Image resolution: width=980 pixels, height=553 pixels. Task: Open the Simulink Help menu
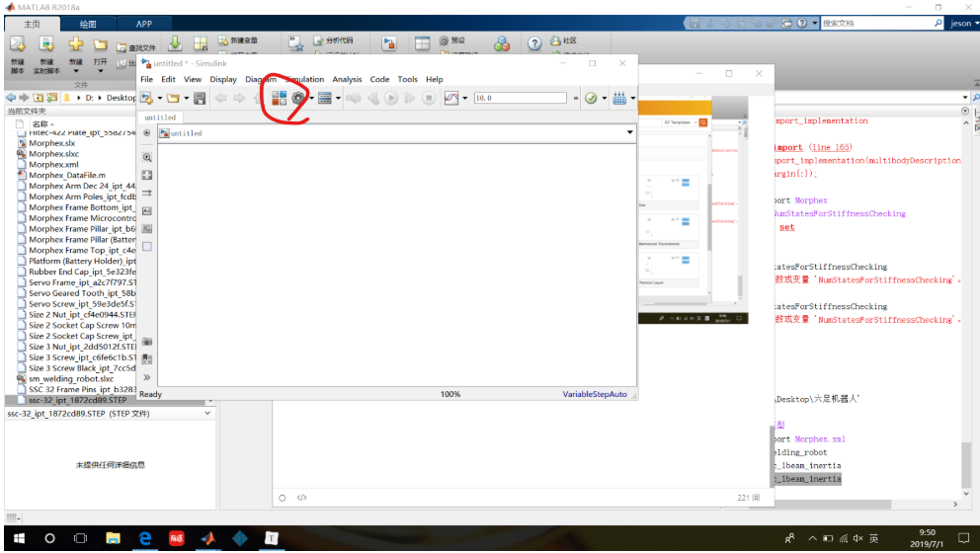click(x=435, y=79)
